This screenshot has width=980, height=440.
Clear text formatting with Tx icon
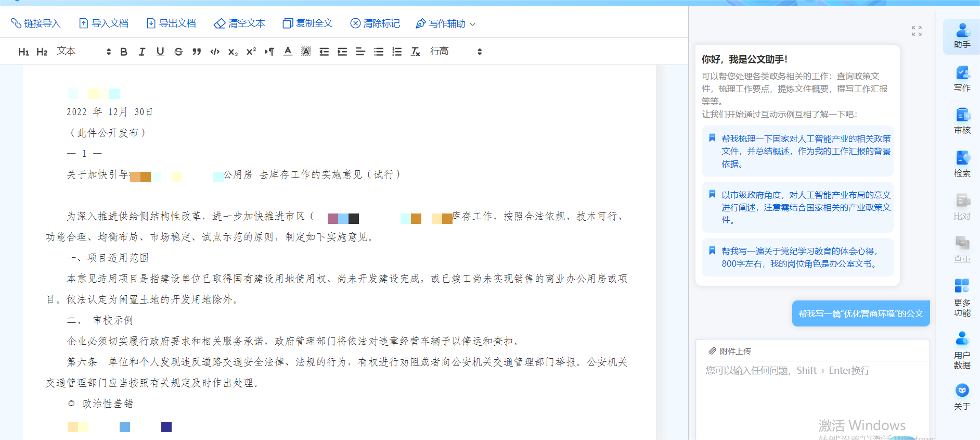(x=415, y=52)
